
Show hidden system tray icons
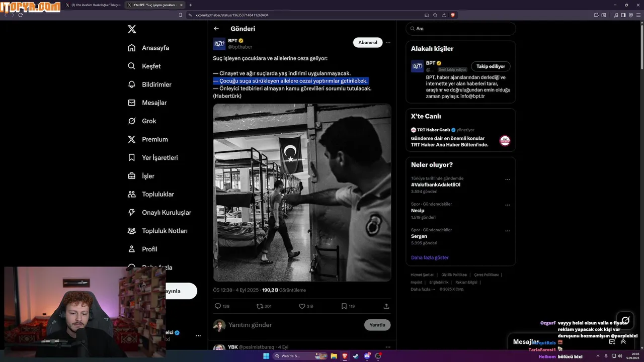pos(598,356)
